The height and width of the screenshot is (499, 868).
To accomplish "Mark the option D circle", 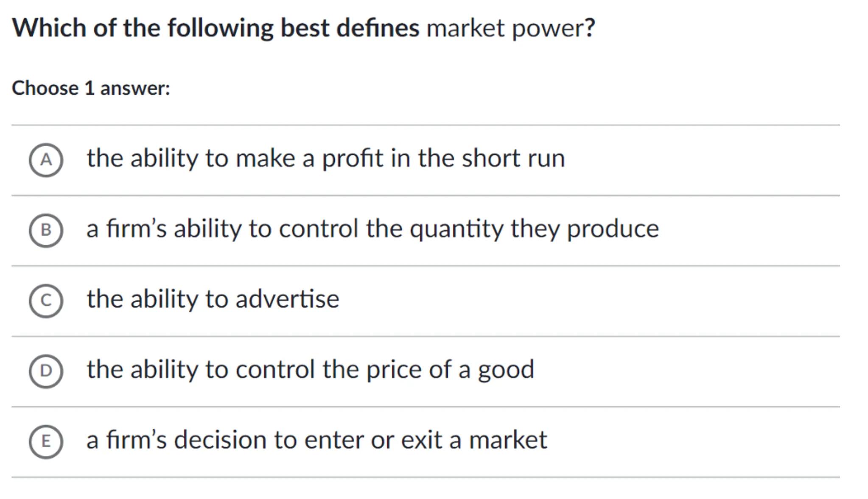I will pos(46,371).
